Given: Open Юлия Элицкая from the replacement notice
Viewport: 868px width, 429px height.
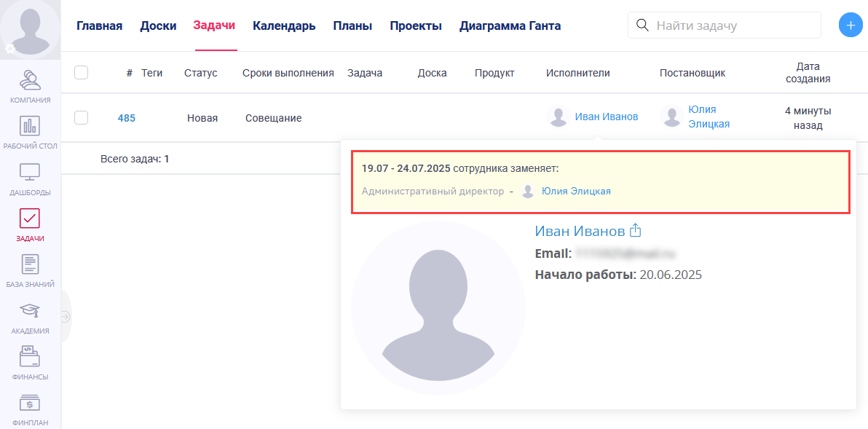Looking at the screenshot, I should point(575,192).
